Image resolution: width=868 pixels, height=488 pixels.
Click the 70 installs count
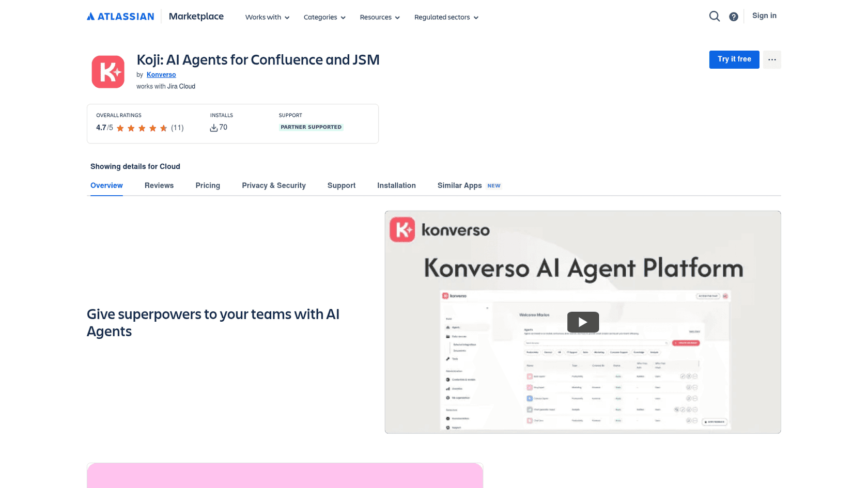point(223,127)
